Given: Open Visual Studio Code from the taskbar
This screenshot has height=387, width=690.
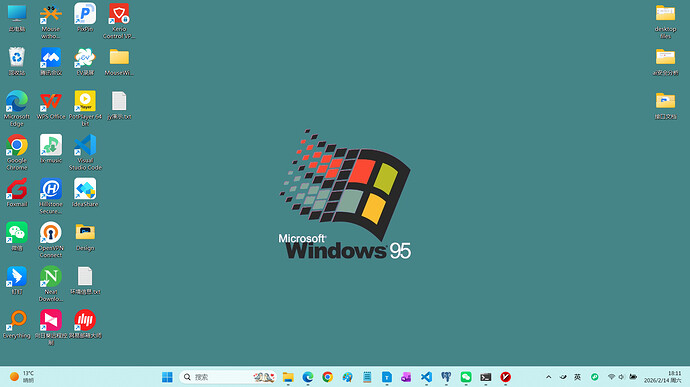Looking at the screenshot, I should pos(426,377).
